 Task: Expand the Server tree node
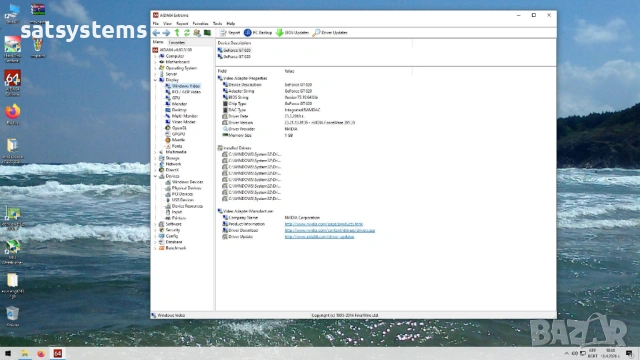156,74
